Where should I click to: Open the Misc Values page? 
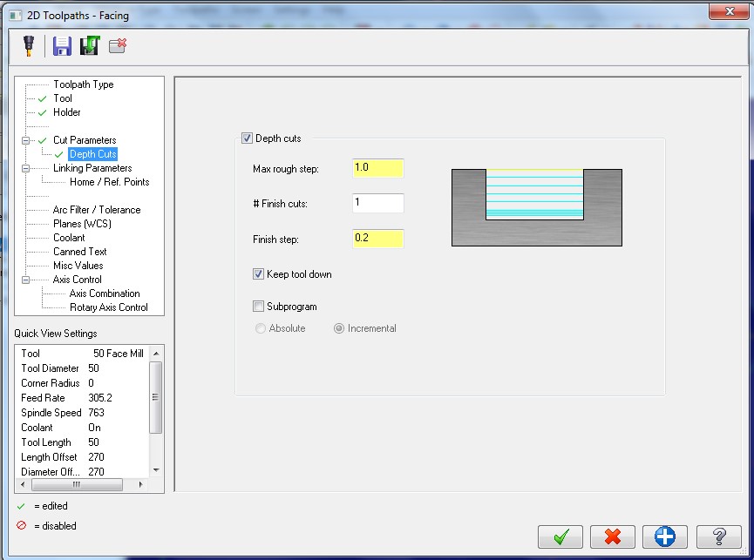[78, 266]
